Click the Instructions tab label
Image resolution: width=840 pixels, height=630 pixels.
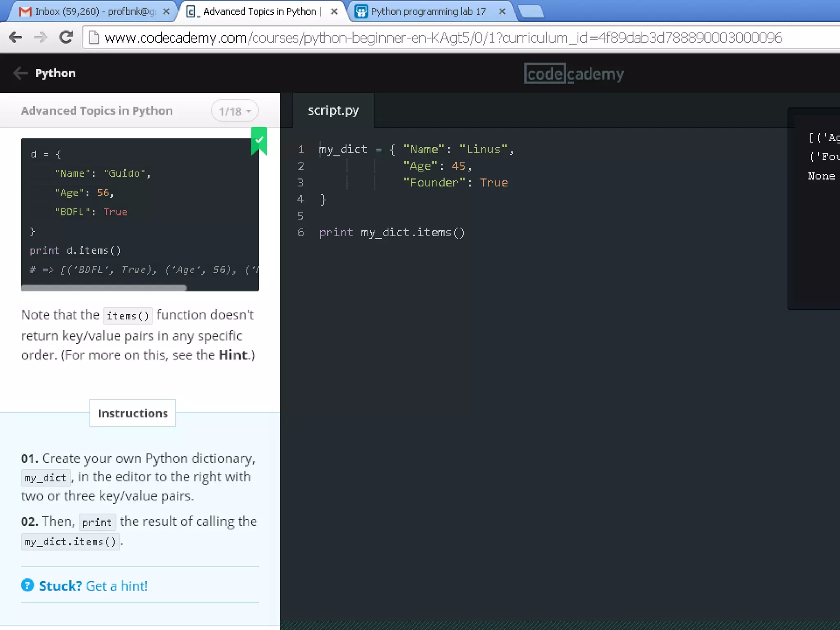[x=132, y=413]
